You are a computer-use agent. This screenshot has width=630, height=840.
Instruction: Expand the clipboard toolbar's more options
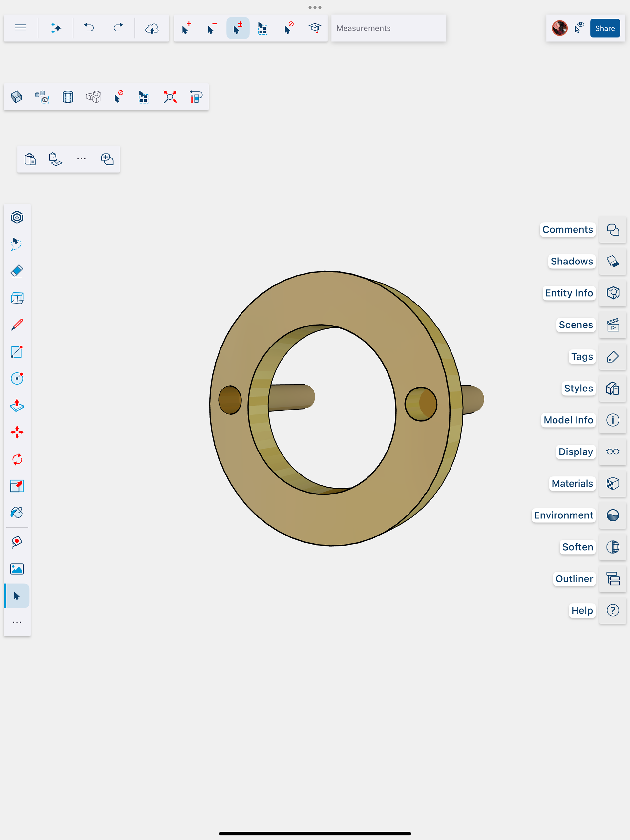[81, 159]
